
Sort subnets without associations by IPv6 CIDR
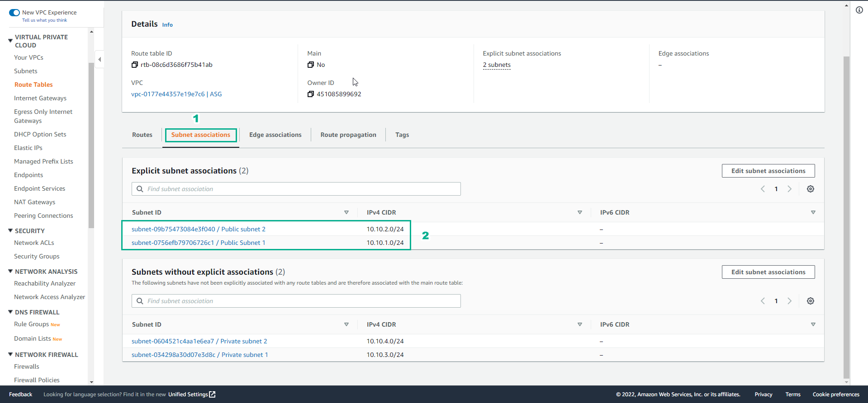click(813, 324)
